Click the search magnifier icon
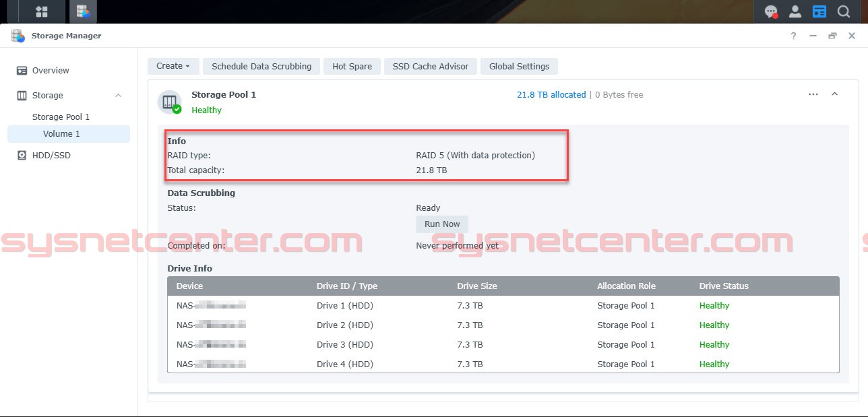 click(843, 11)
